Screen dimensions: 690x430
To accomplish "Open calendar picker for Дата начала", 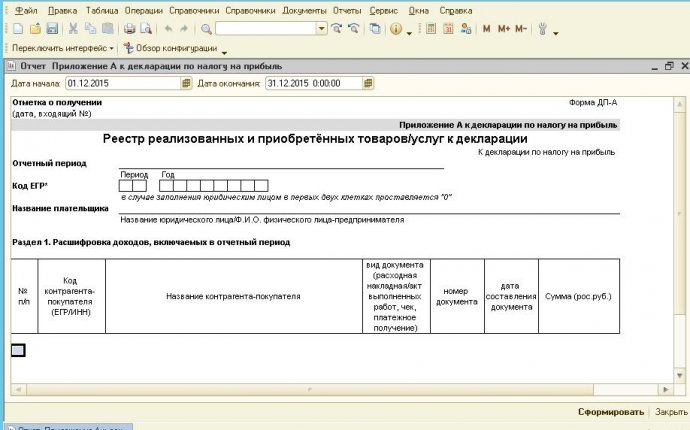I will [186, 83].
